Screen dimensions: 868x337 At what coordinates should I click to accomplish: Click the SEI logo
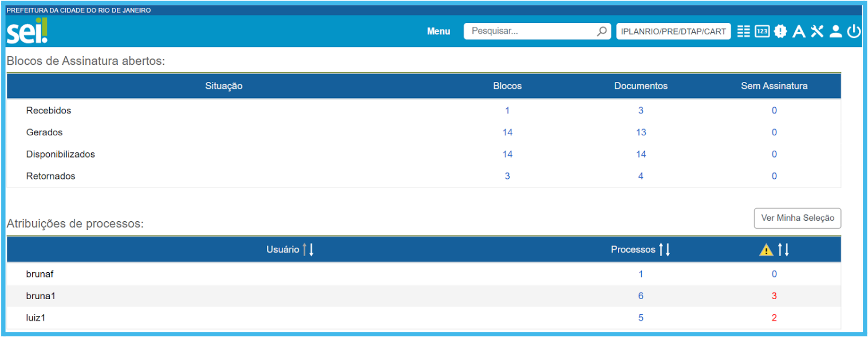point(27,32)
